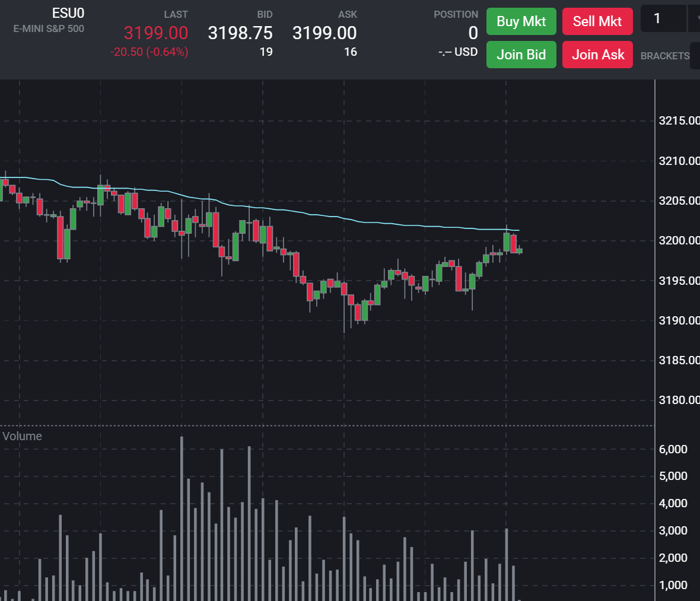Click the bid price 3198.75

240,33
